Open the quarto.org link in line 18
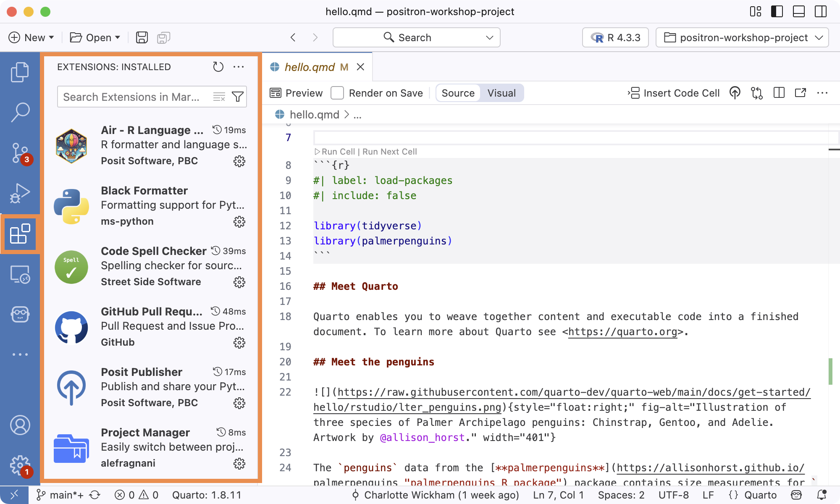The height and width of the screenshot is (504, 840). point(622,332)
